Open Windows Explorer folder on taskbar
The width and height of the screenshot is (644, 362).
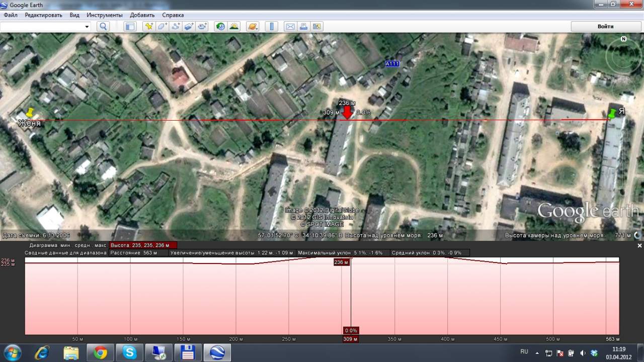(x=71, y=352)
